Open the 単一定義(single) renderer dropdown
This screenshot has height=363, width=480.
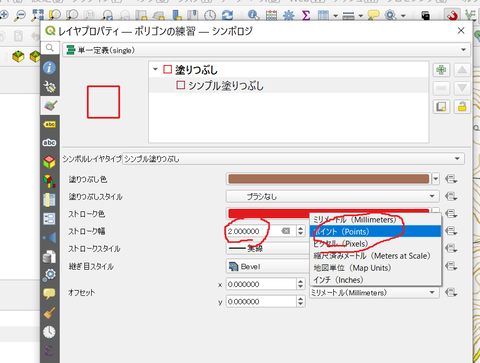[x=267, y=50]
